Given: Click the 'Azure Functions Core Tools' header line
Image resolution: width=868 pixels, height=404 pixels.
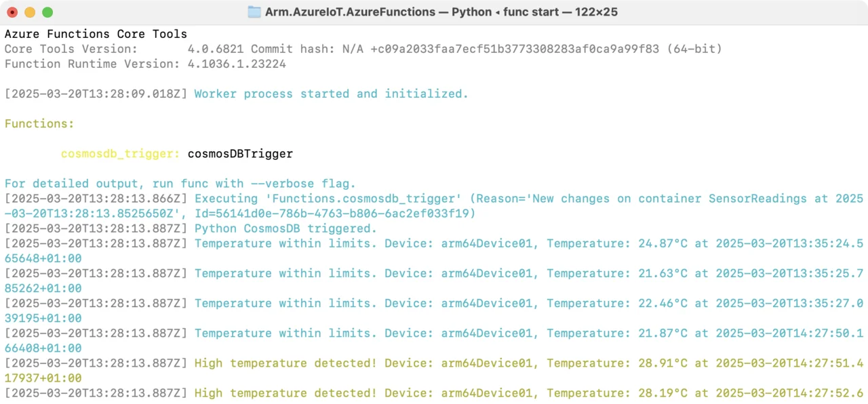Looking at the screenshot, I should click(x=96, y=34).
